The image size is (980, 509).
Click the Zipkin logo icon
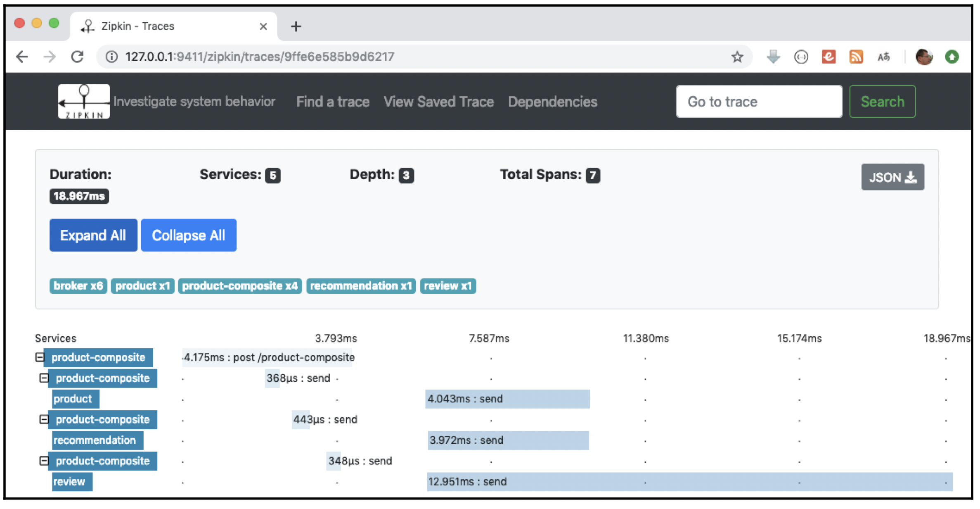84,102
